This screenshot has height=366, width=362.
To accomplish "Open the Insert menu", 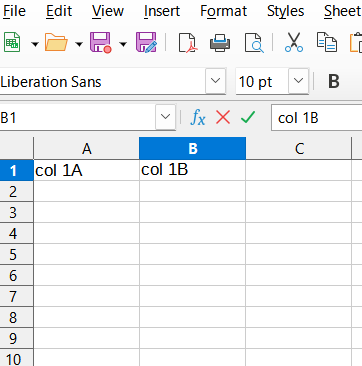I will [162, 11].
